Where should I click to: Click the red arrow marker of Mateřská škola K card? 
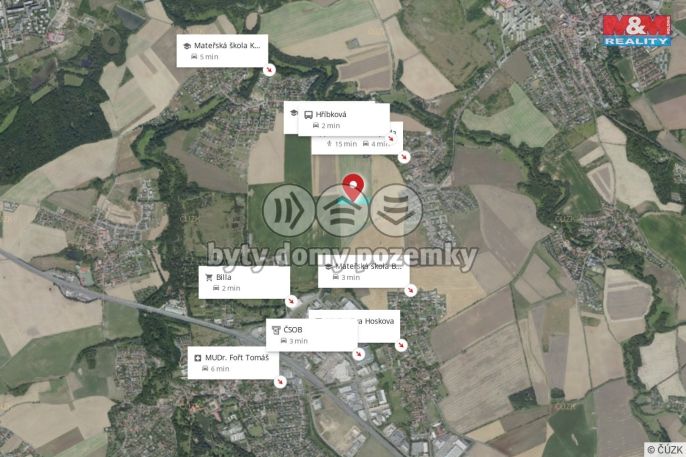click(269, 70)
